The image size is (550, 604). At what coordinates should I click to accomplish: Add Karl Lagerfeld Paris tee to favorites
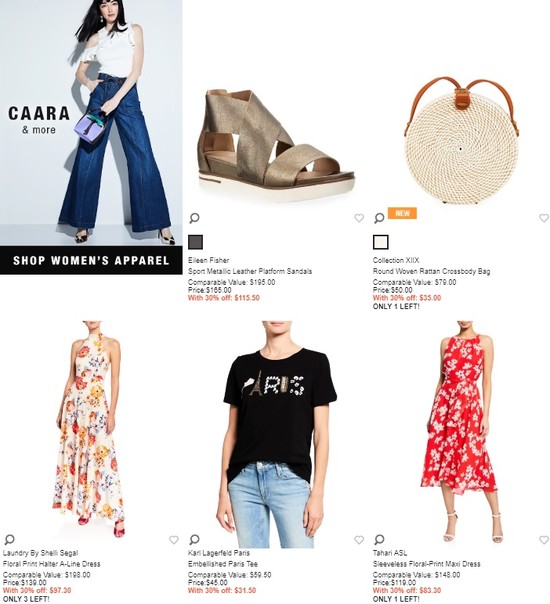[x=359, y=540]
